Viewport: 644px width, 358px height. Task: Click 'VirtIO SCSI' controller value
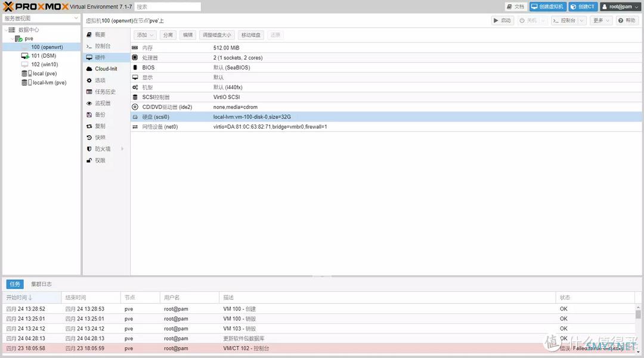coord(227,97)
